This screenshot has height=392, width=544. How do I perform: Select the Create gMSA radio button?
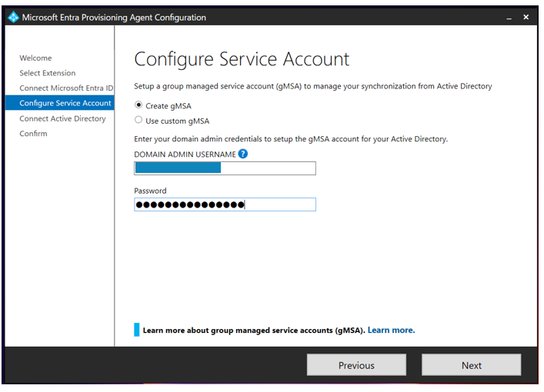139,105
